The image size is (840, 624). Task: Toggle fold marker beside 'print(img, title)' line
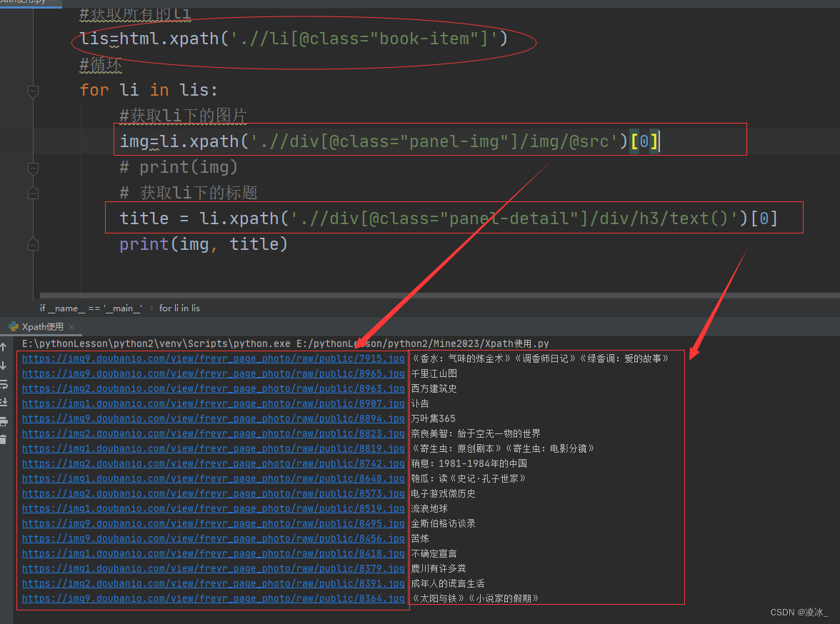[33, 245]
